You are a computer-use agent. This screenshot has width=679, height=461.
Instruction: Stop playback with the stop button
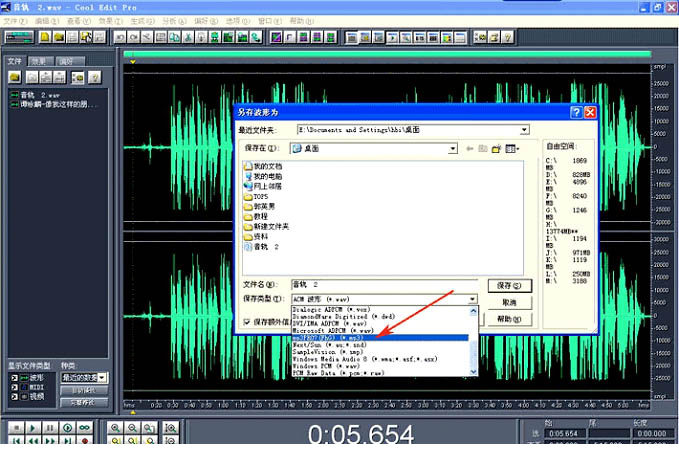point(16,428)
